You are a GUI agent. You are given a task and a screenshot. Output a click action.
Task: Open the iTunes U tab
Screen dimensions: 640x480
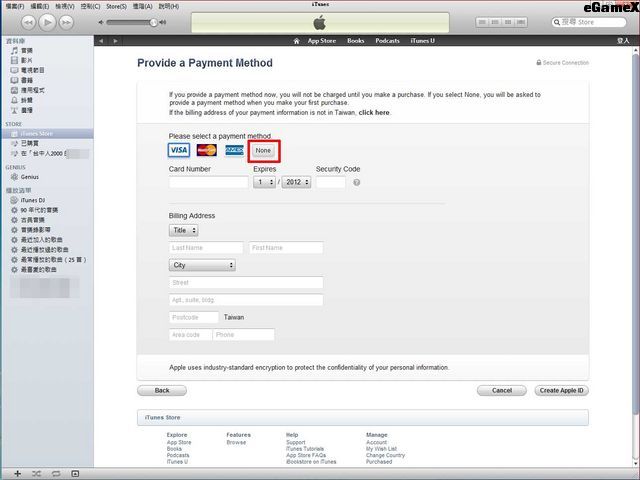(x=422, y=41)
